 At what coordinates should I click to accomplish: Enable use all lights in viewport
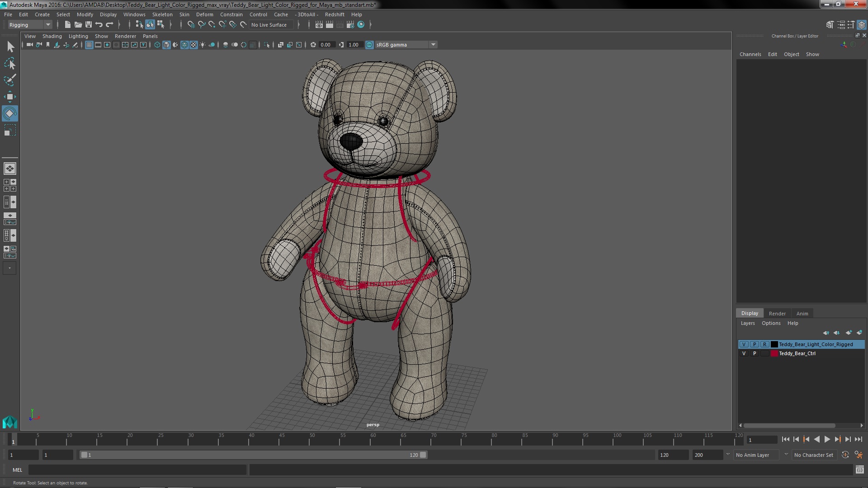(x=203, y=45)
